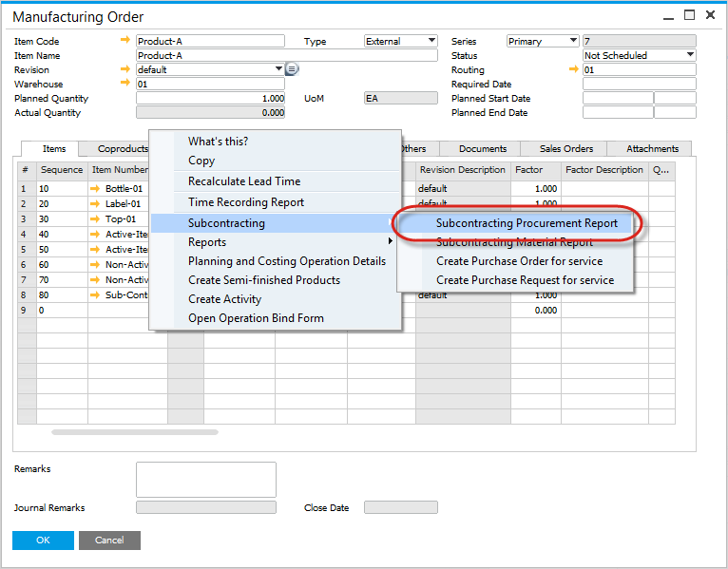The height and width of the screenshot is (569, 728).
Task: Choose Copy from the context menu
Action: pos(276,161)
